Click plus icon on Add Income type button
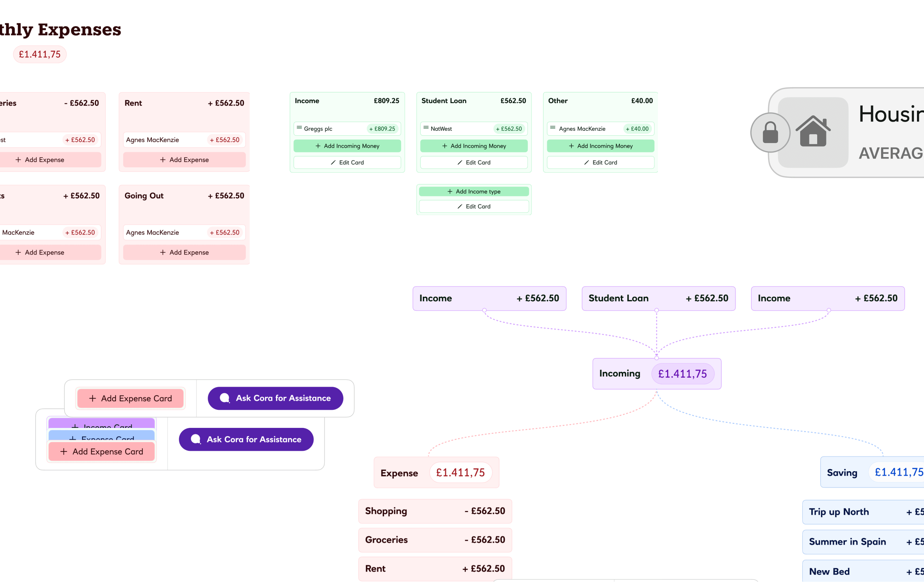The image size is (924, 582). (x=450, y=191)
